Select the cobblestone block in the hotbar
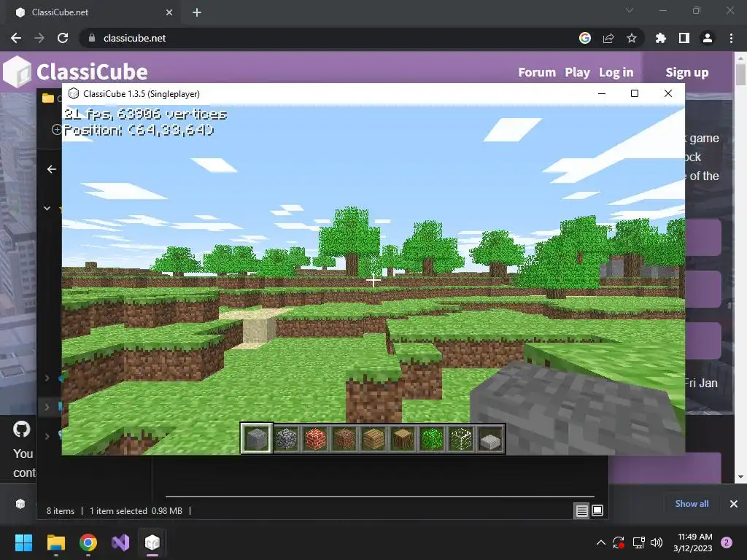 (x=286, y=438)
